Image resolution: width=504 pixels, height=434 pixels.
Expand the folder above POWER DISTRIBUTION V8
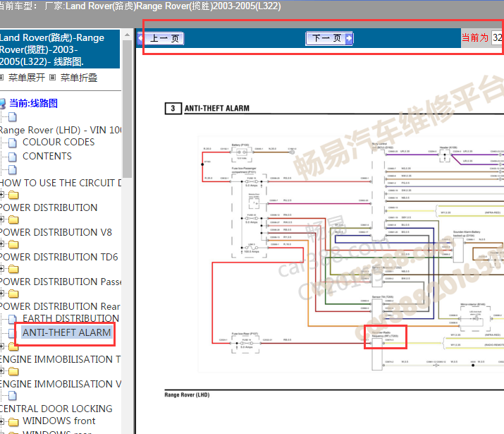click(x=2, y=219)
